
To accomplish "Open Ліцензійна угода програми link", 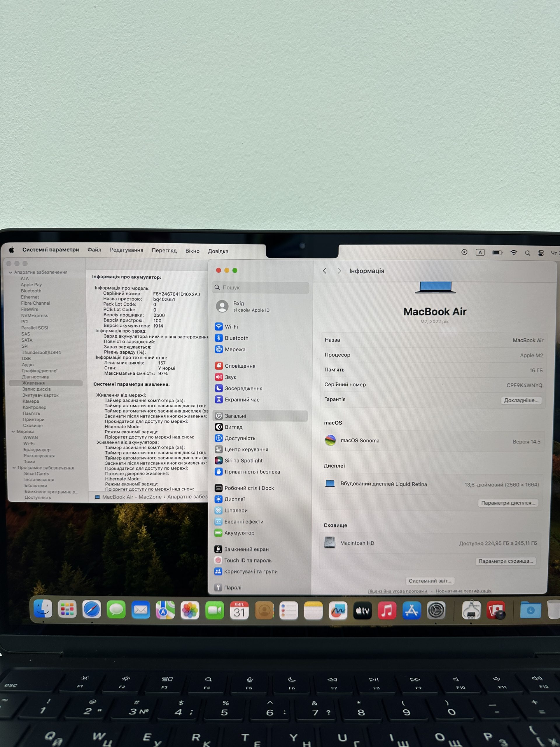I will pyautogui.click(x=397, y=591).
